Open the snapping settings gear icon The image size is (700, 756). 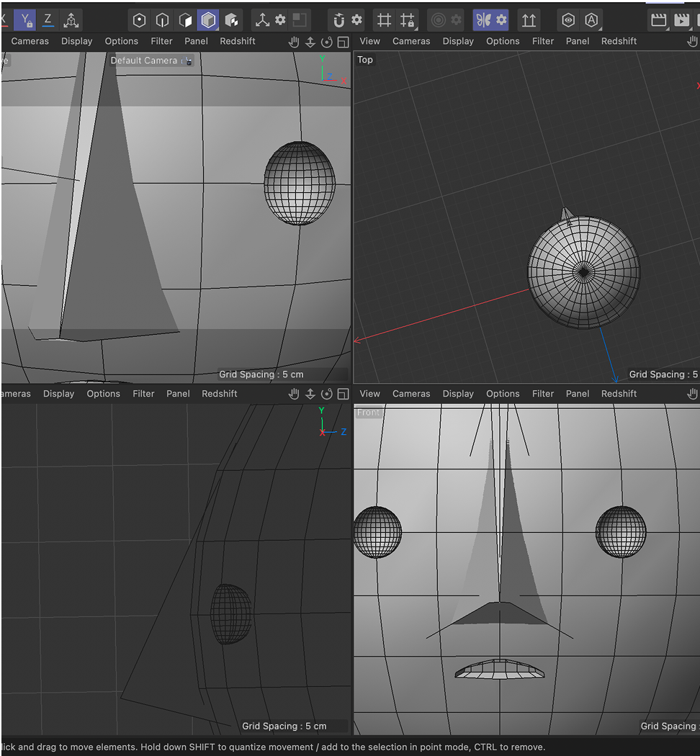[x=356, y=19]
